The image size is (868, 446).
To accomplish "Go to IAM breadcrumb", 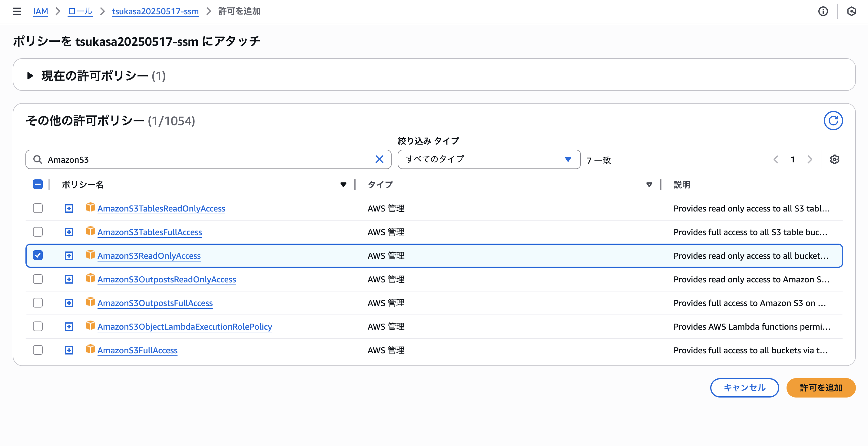I will click(x=41, y=12).
